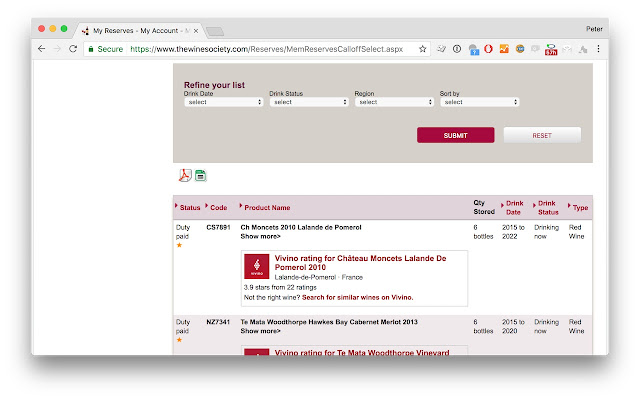640x400 pixels.
Task: Sort table by the Code column header
Action: coord(218,207)
